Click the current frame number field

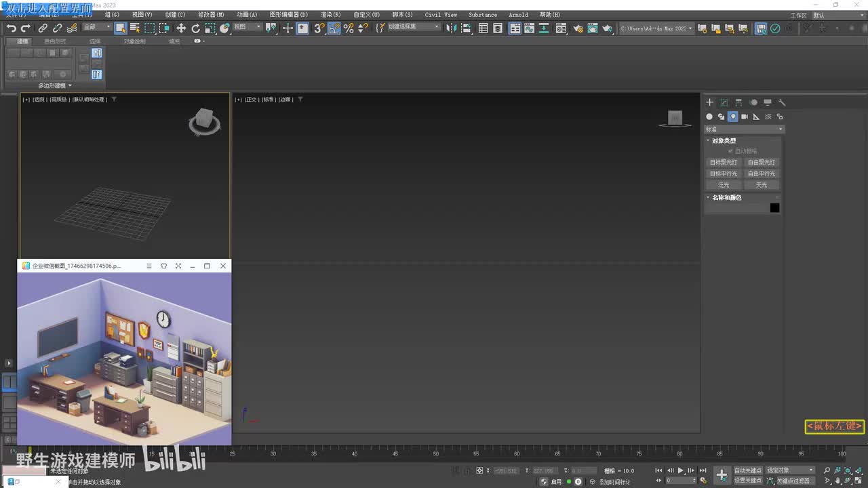[x=679, y=481]
